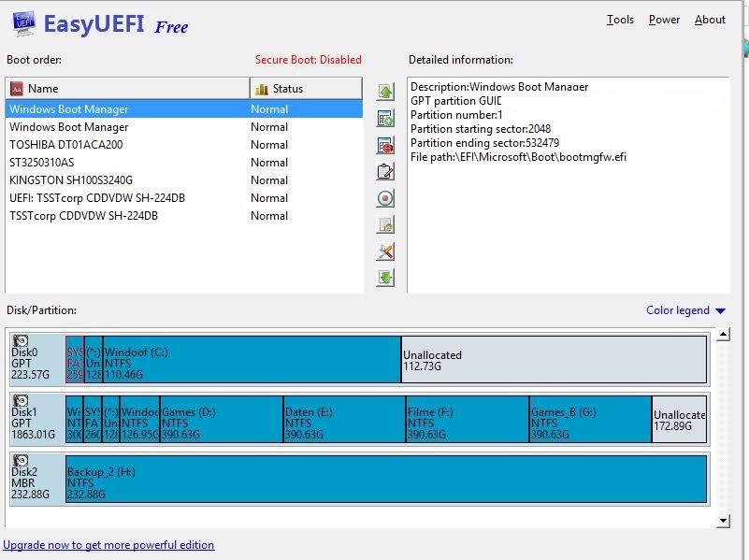This screenshot has height=560, width=749.
Task: Click the Disk1 GPT 1863.01G label
Action: [33, 423]
